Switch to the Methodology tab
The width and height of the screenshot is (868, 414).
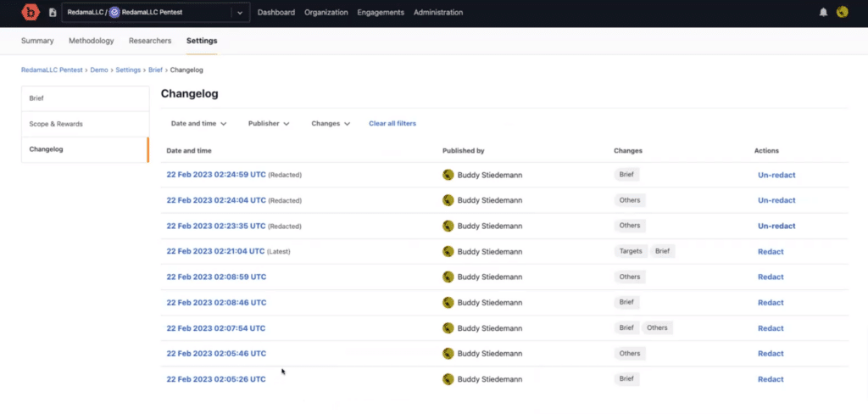91,41
